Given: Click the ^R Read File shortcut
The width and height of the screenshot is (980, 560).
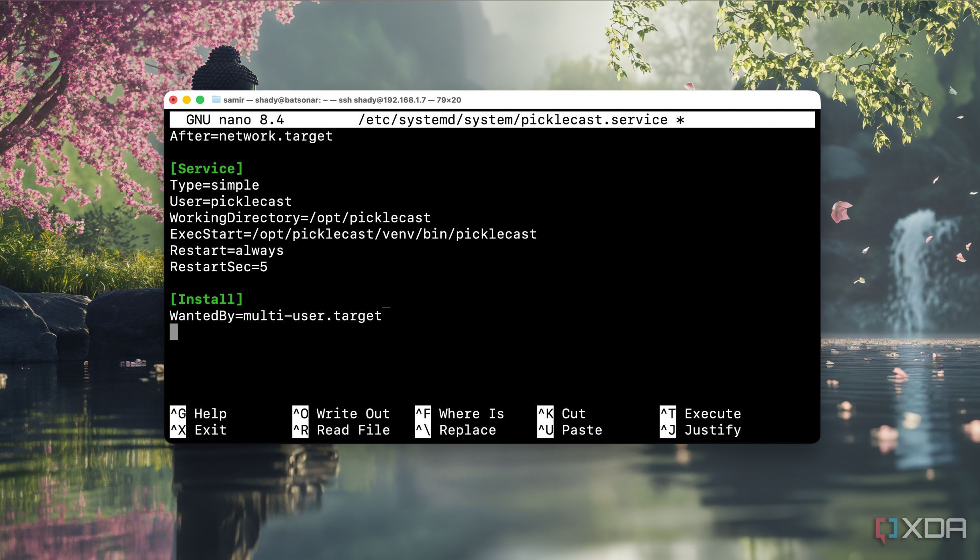Looking at the screenshot, I should coord(341,430).
